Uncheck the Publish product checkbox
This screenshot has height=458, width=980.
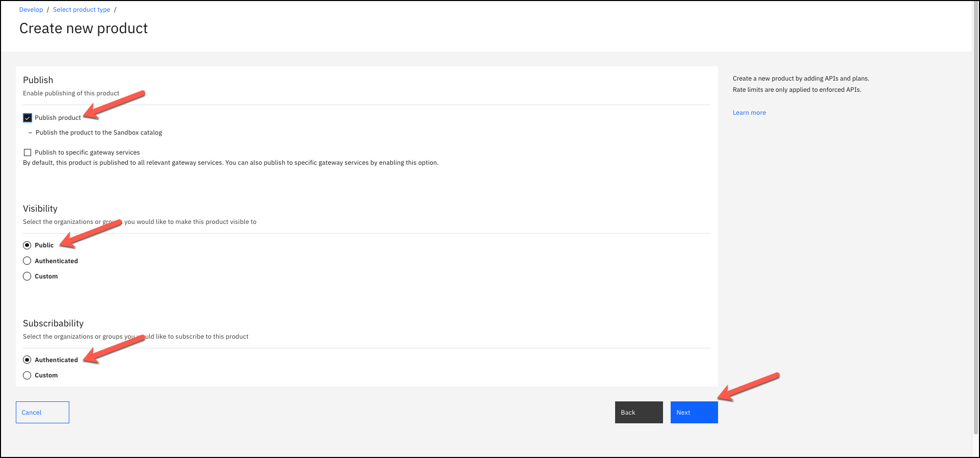click(28, 118)
